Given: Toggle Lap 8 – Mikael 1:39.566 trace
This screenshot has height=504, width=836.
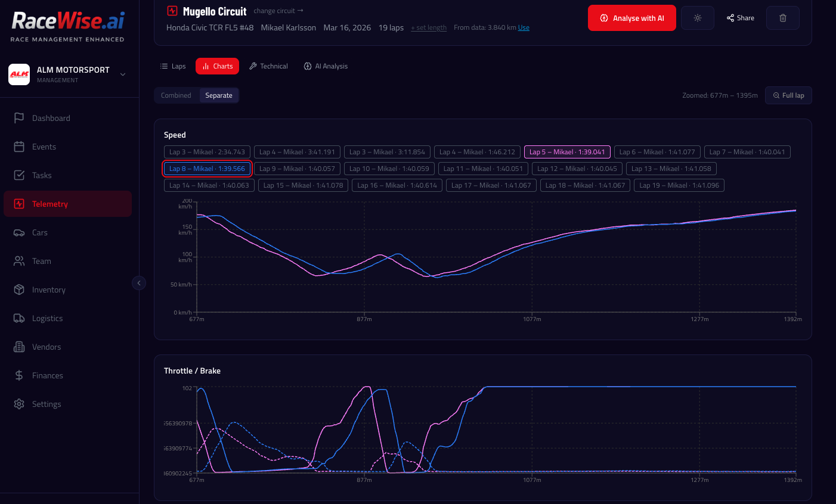Looking at the screenshot, I should [207, 169].
